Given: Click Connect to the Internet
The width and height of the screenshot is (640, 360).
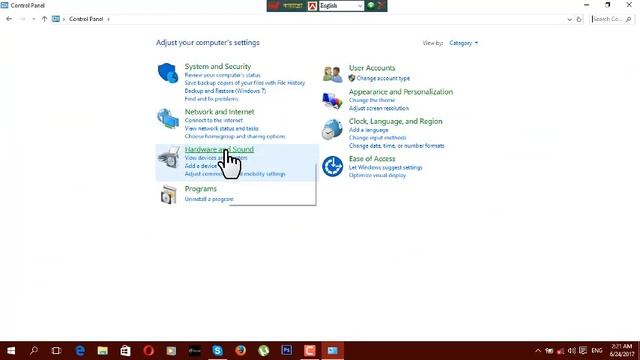Looking at the screenshot, I should click(213, 120).
